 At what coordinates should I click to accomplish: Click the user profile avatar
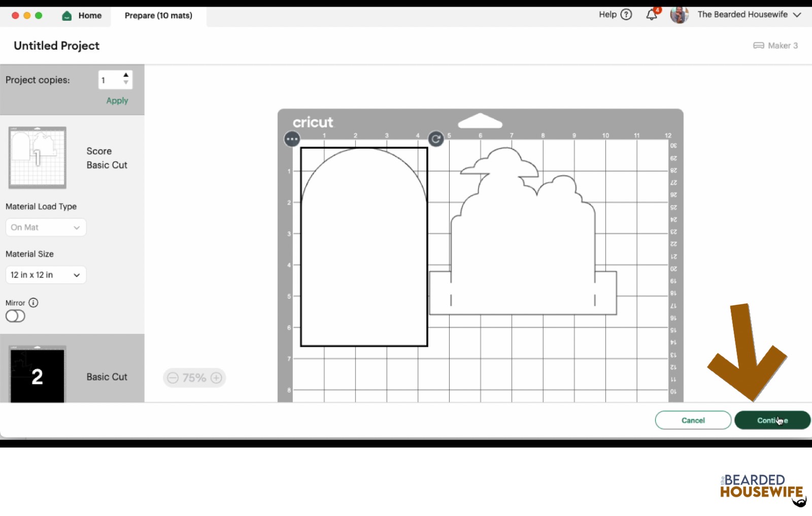click(680, 15)
